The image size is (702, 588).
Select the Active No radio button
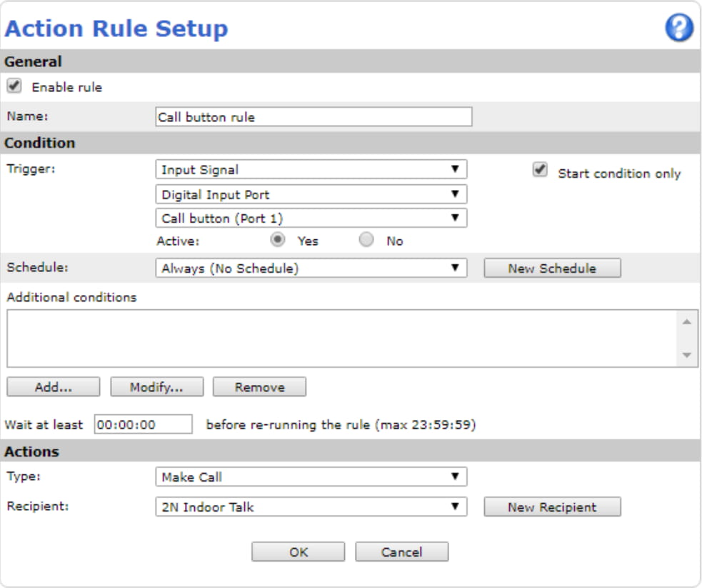click(366, 239)
